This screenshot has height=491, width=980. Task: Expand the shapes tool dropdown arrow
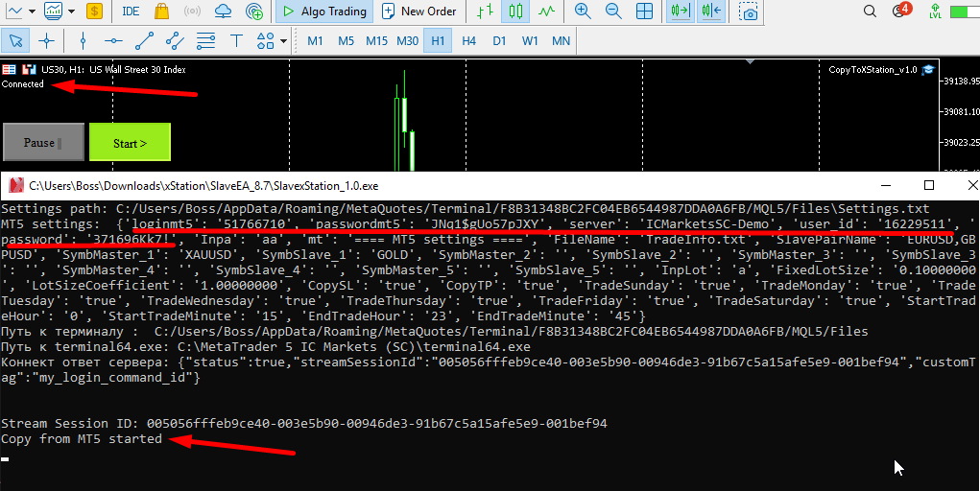click(283, 41)
